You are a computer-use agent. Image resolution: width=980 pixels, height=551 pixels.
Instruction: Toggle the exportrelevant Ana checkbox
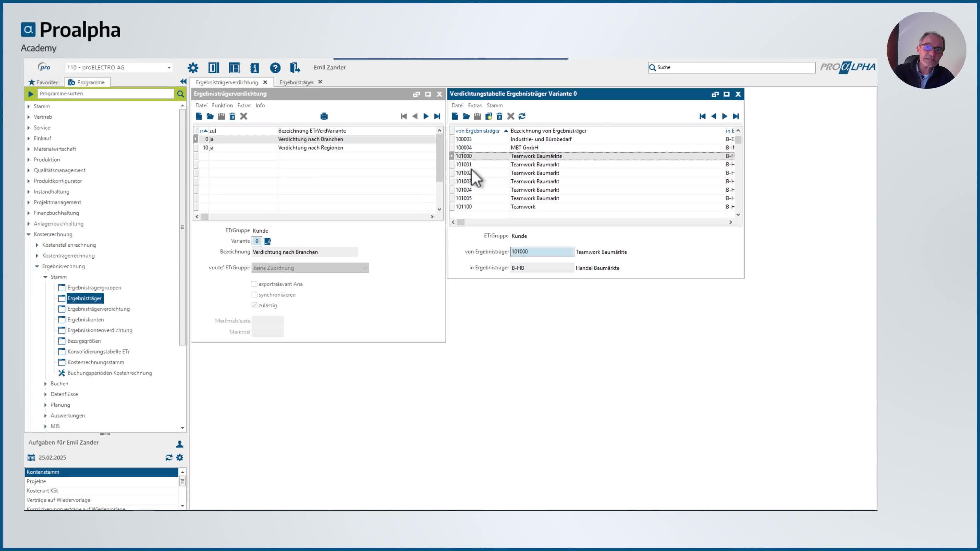254,284
